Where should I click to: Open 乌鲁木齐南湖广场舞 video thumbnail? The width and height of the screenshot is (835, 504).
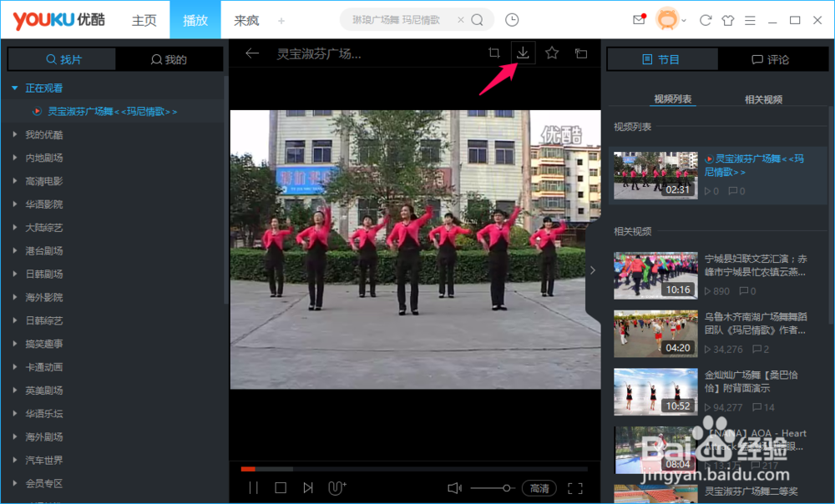click(x=655, y=333)
